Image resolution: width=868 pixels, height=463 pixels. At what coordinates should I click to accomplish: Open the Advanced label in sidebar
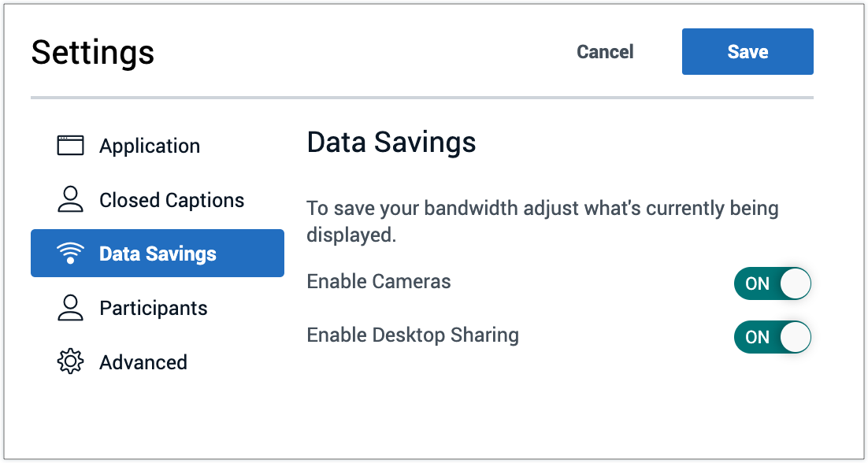[143, 362]
